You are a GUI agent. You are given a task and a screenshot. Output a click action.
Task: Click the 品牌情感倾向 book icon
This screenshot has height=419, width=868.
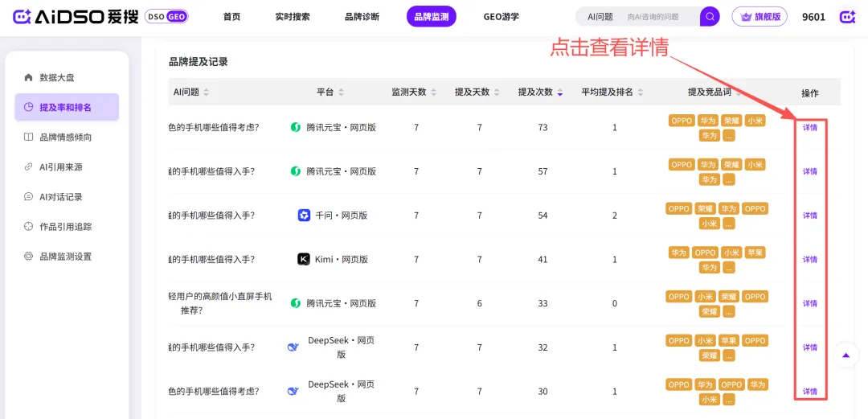pos(29,138)
